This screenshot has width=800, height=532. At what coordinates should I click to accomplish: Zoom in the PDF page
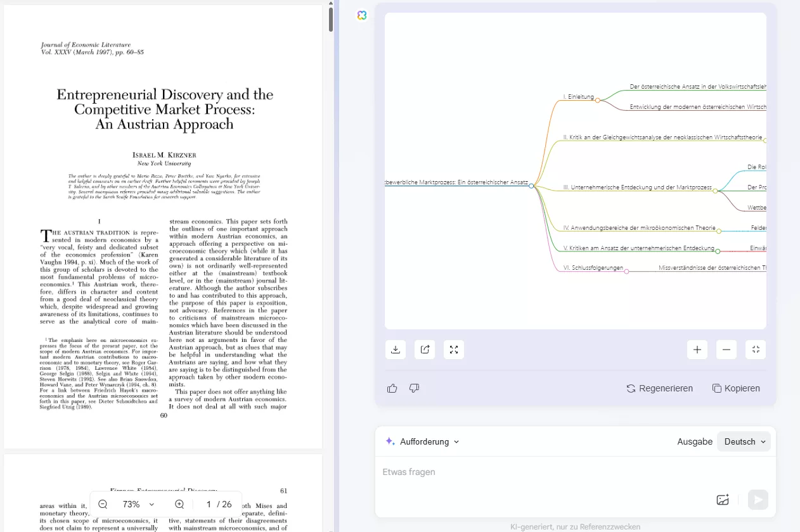pos(179,504)
